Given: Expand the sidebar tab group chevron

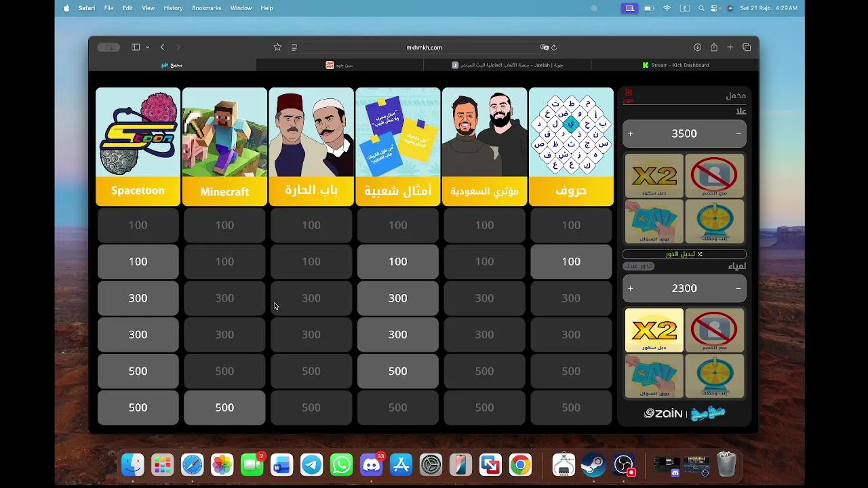Looking at the screenshot, I should click(x=147, y=47).
